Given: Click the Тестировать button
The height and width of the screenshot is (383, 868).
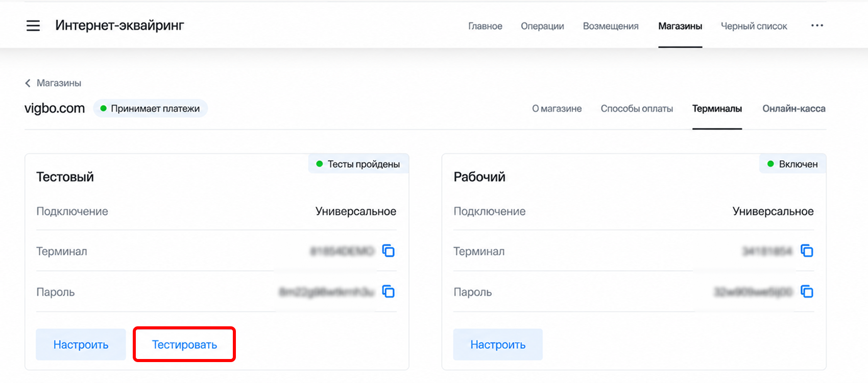Looking at the screenshot, I should coord(184,345).
